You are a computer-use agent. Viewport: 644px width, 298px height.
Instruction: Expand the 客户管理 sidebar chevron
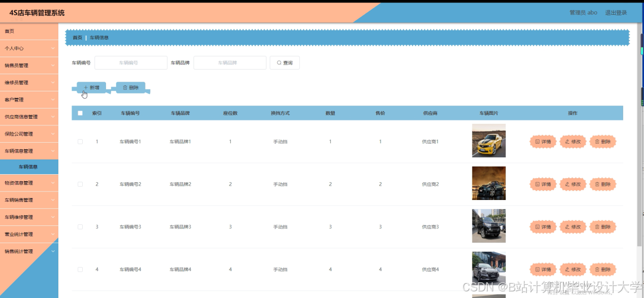click(x=53, y=100)
